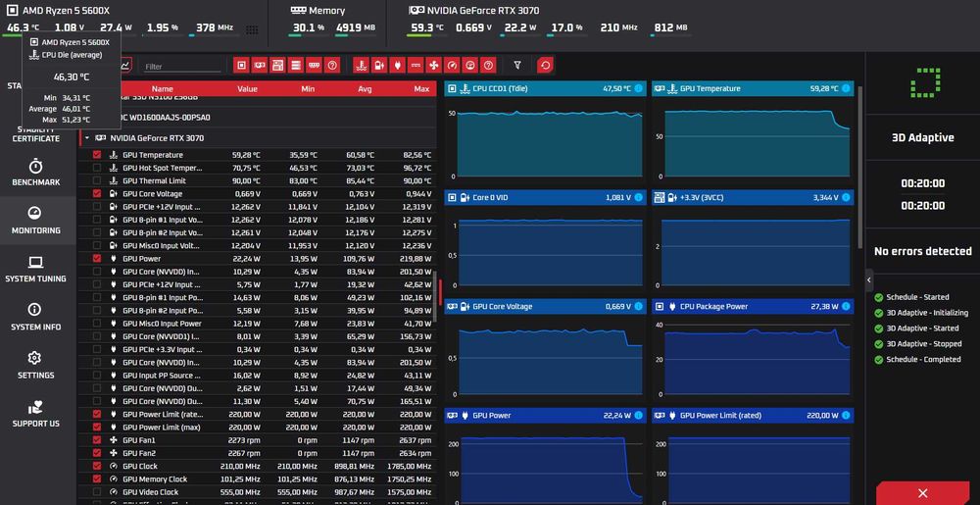Image resolution: width=980 pixels, height=505 pixels.
Task: Click the sensor table vertical scrollbar
Action: pyautogui.click(x=435, y=295)
